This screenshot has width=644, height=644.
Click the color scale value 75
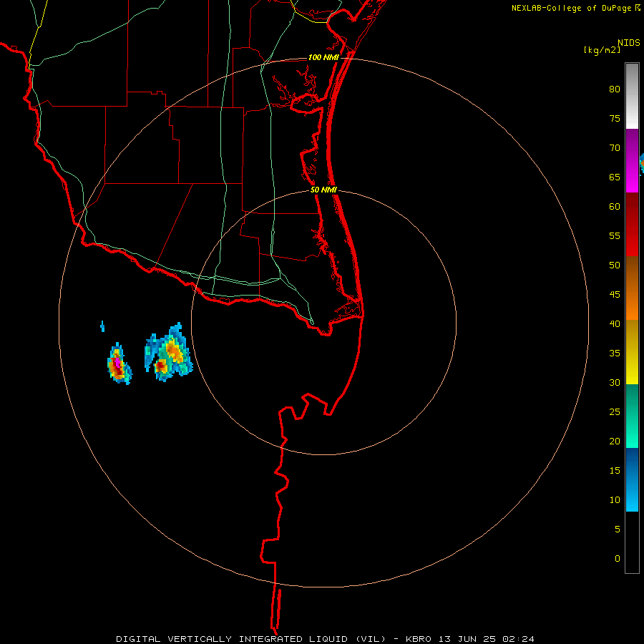[x=615, y=118]
